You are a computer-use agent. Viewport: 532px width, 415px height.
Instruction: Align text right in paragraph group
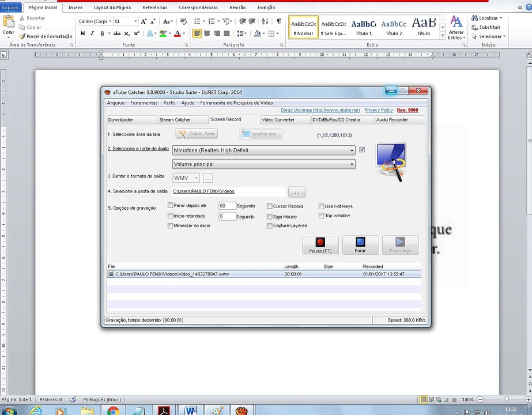217,33
